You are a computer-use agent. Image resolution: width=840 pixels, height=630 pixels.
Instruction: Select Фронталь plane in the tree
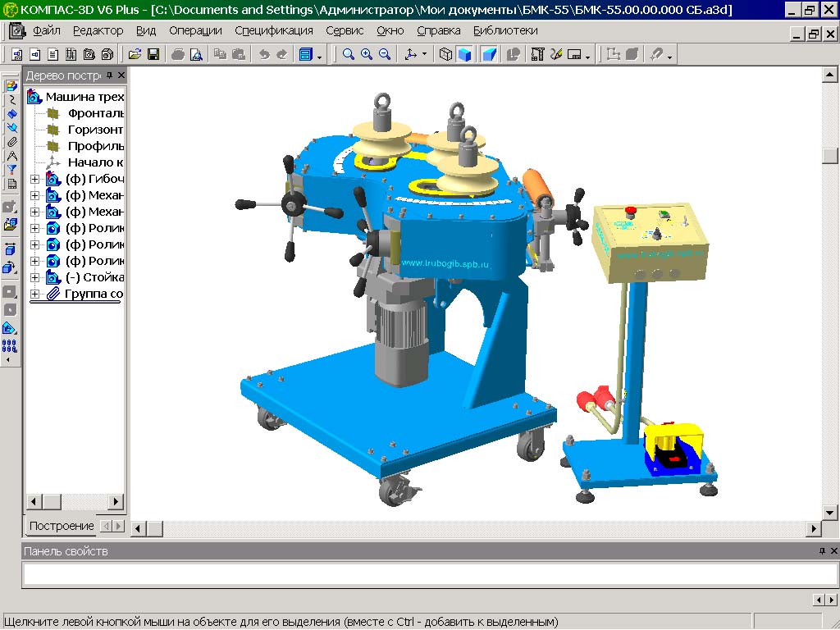pyautogui.click(x=96, y=113)
